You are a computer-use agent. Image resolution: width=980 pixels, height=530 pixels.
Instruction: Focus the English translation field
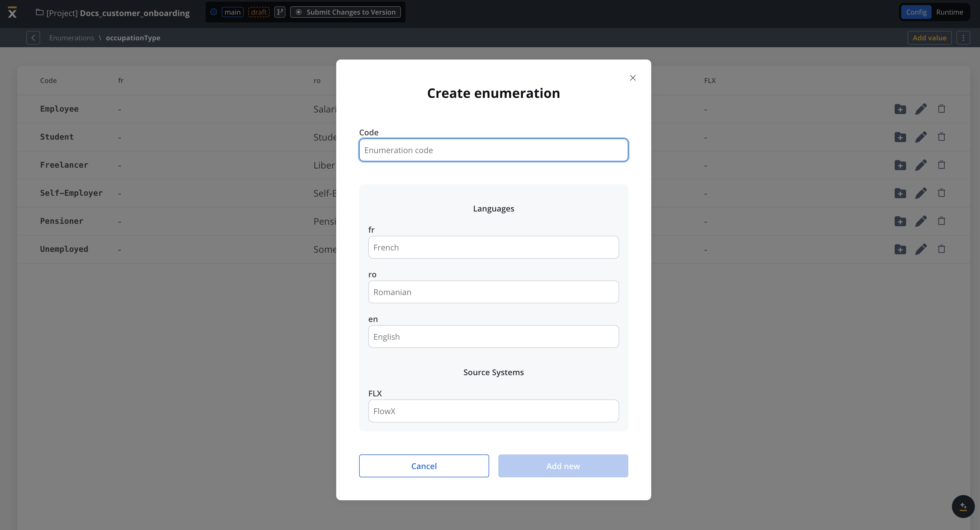tap(493, 337)
